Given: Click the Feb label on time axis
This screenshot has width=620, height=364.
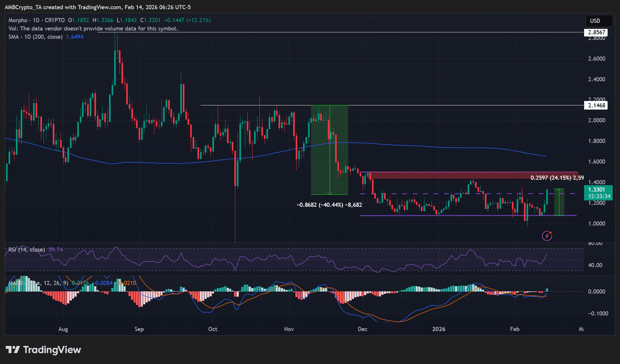Looking at the screenshot, I should 515,329.
